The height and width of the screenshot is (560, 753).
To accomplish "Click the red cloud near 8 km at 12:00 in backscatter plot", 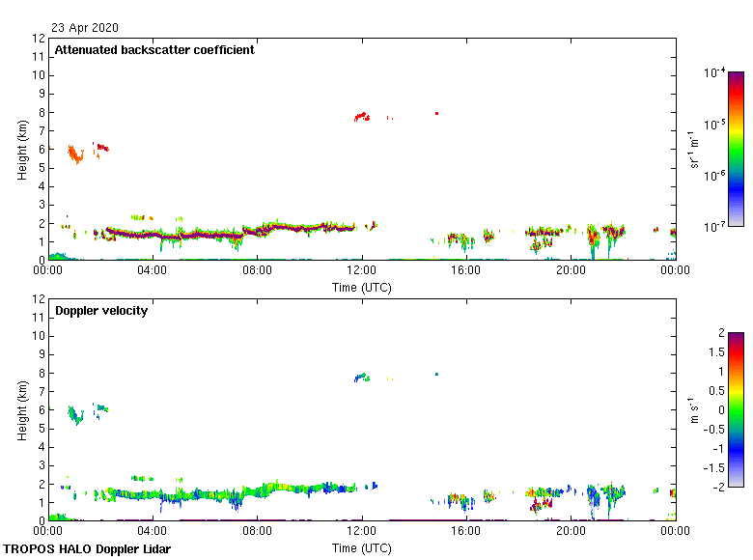I will click(x=362, y=117).
